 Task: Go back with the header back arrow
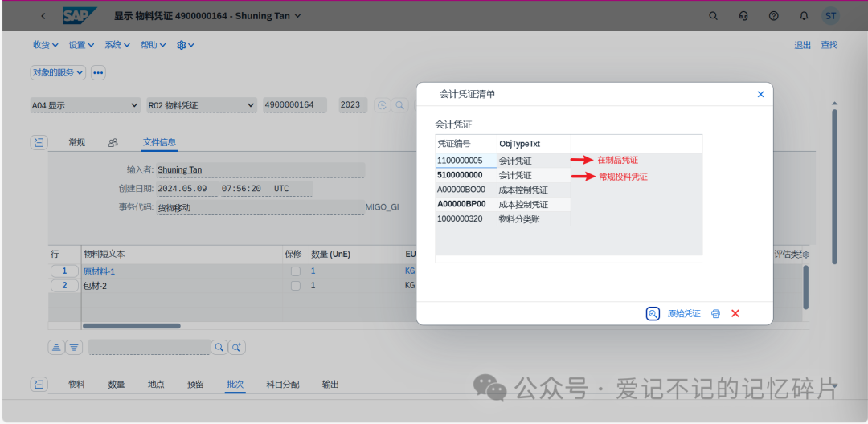43,16
